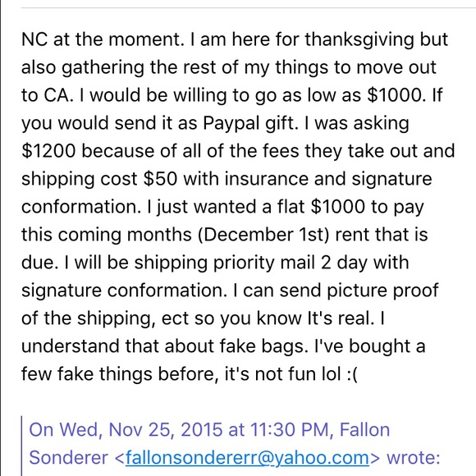This screenshot has height=476, width=476.
Task: Click the word 'thanksgiving' in first line
Action: click(359, 39)
